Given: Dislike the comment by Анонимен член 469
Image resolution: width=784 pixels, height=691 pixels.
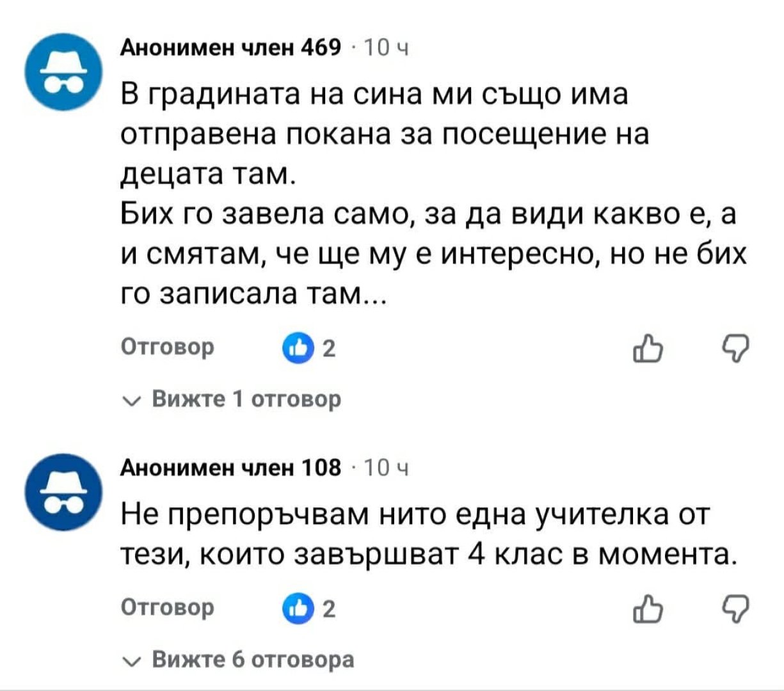Looking at the screenshot, I should 733,349.
